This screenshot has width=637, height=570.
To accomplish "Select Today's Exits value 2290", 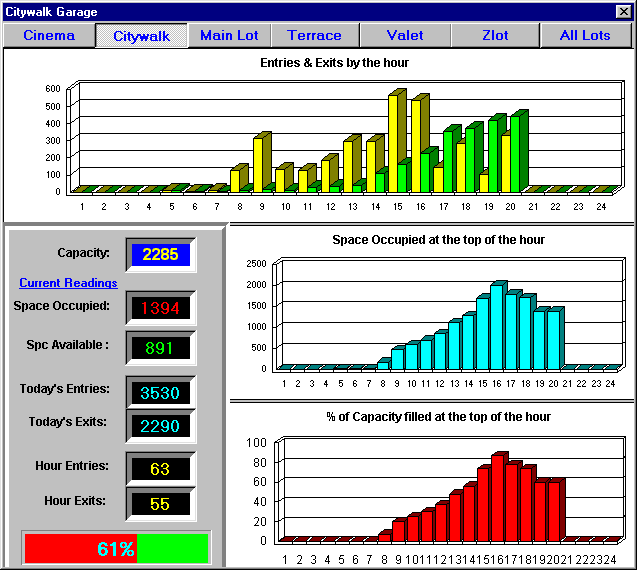I will coord(160,426).
